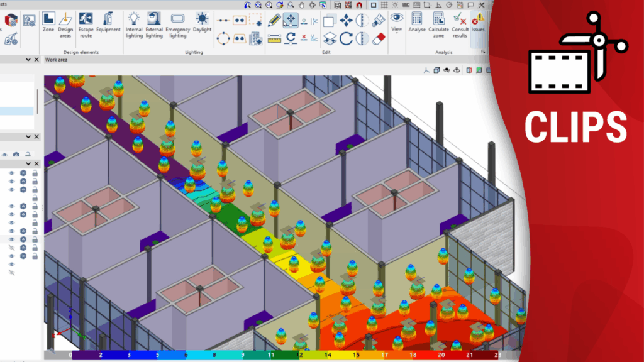The width and height of the screenshot is (644, 362).
Task: Select the Zone design element tool
Action: pos(48,24)
